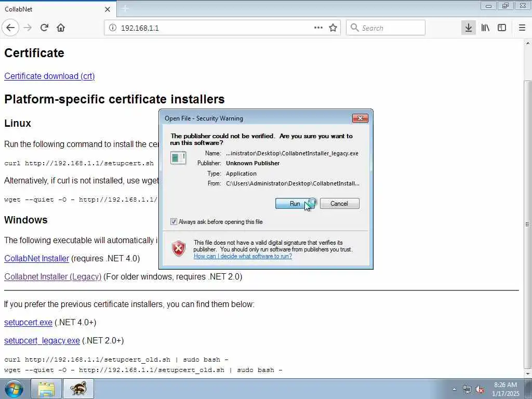Click the dialog Name path ending CollabnetInstaller_legacy.exe

pyautogui.click(x=292, y=153)
